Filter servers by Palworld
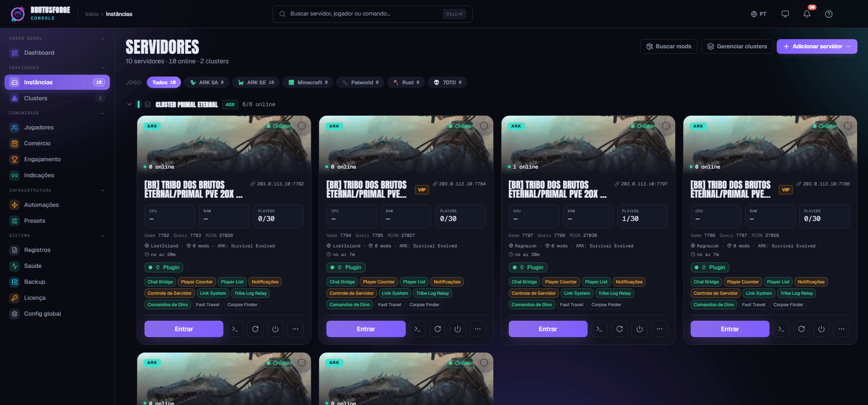868x405 pixels. [x=360, y=82]
